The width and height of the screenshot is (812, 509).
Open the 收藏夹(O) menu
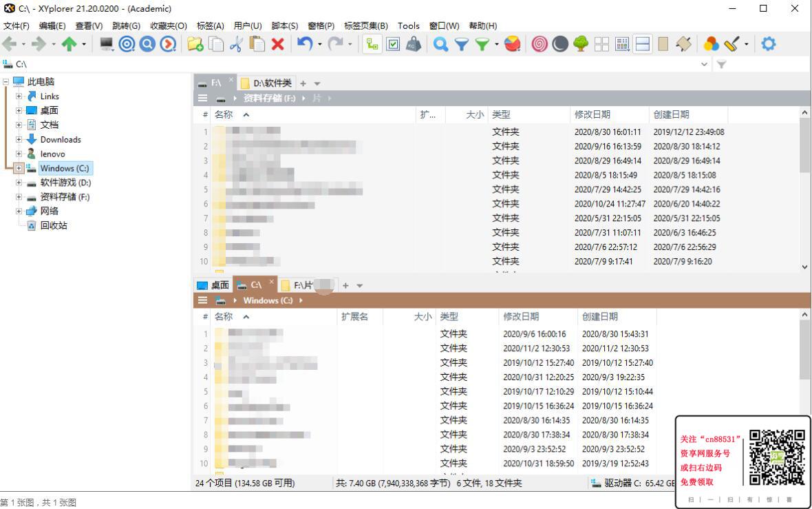(169, 25)
